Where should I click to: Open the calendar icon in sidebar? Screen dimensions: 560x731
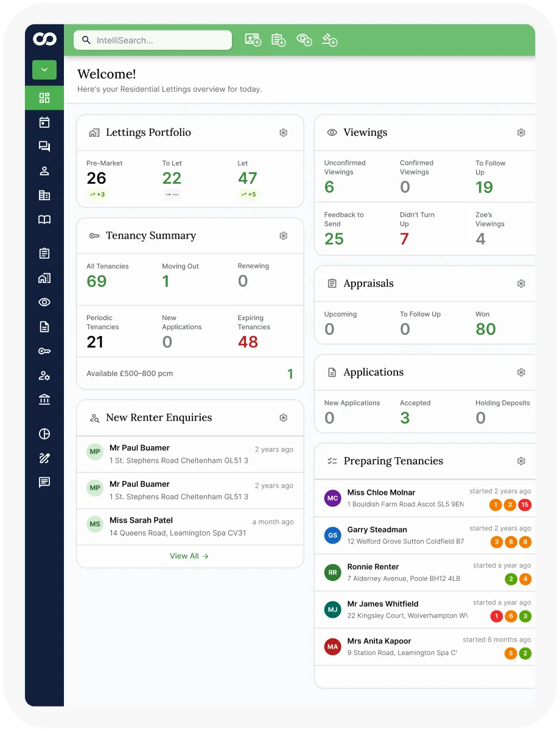(44, 122)
